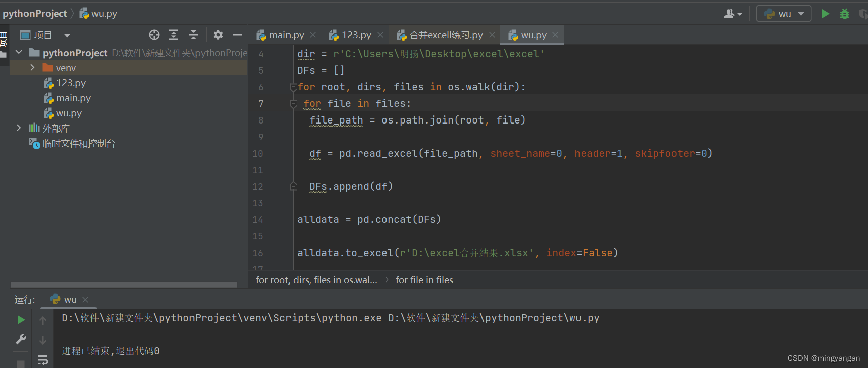Screen dimensions: 868x368
Task: Open the wu run configuration dropdown
Action: pyautogui.click(x=784, y=14)
